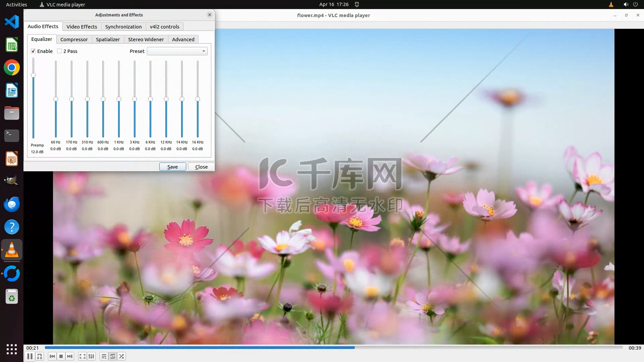Viewport: 644px width, 362px height.
Task: Enable random shuffle playback
Action: [x=121, y=356]
